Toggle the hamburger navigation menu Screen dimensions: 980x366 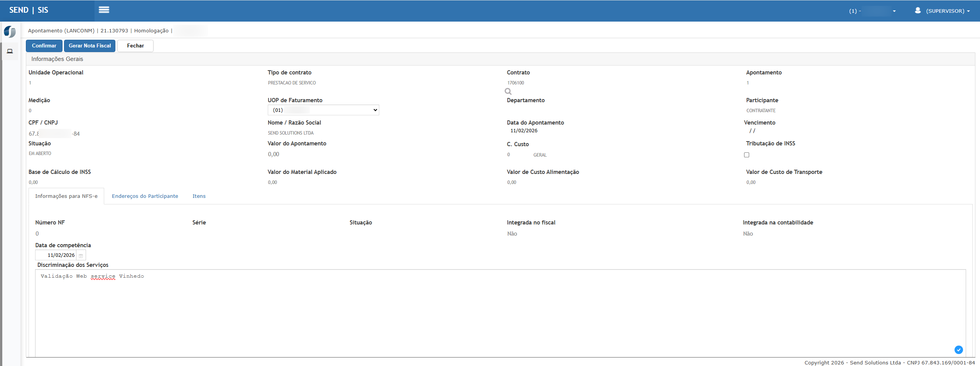click(x=104, y=10)
